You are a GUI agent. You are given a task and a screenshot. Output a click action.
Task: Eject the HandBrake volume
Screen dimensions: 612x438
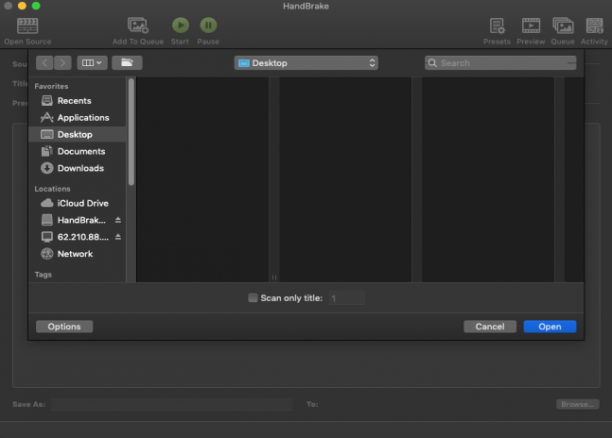pos(118,220)
